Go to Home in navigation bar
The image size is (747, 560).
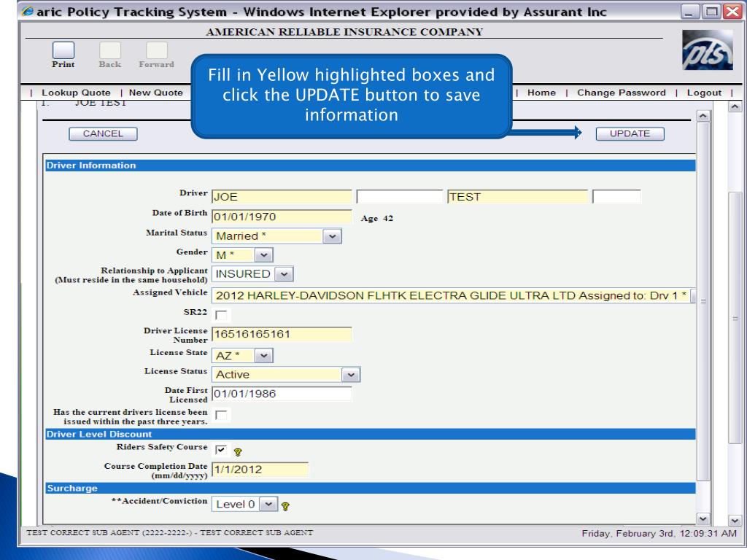click(x=542, y=93)
